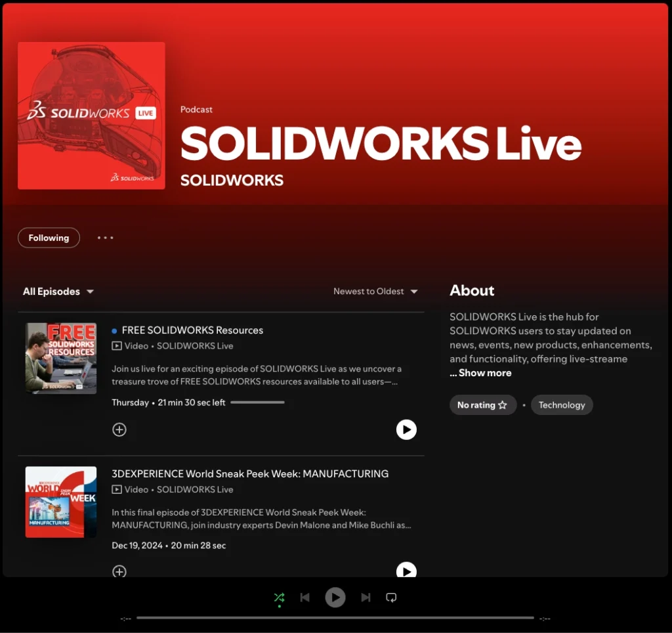Click the main play button in player bar

tap(335, 597)
